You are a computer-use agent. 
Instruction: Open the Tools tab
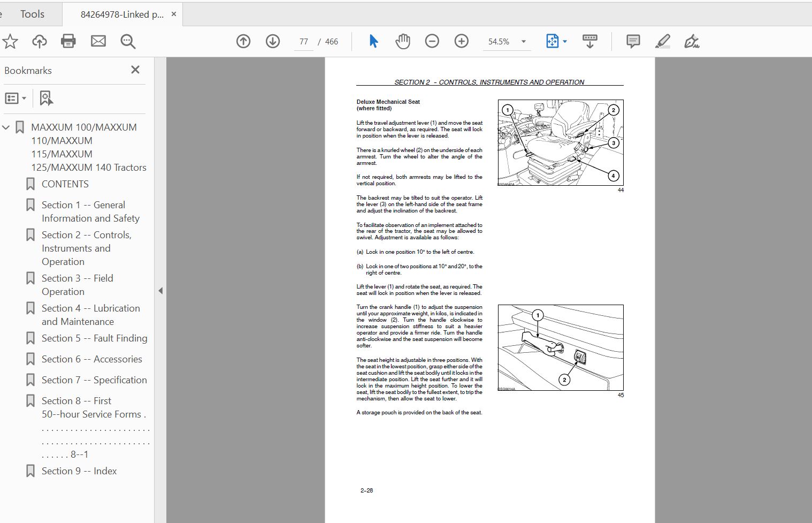[x=32, y=14]
